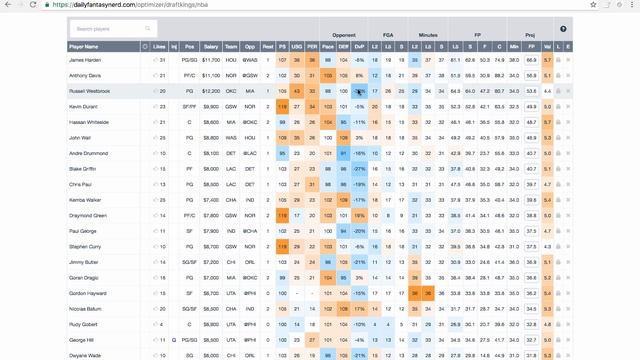Sort by Team column header
Viewport: 640px width, 360px height.
tap(231, 47)
